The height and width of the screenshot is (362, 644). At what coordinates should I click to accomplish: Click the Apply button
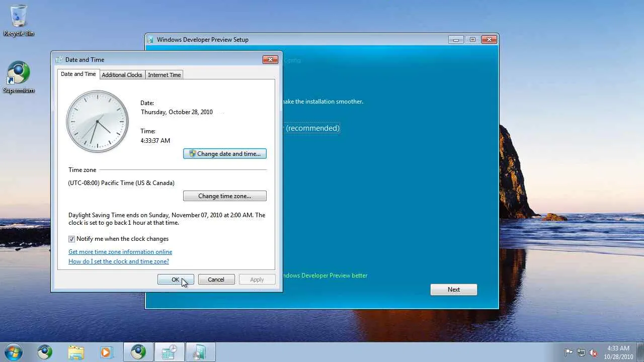[257, 280]
